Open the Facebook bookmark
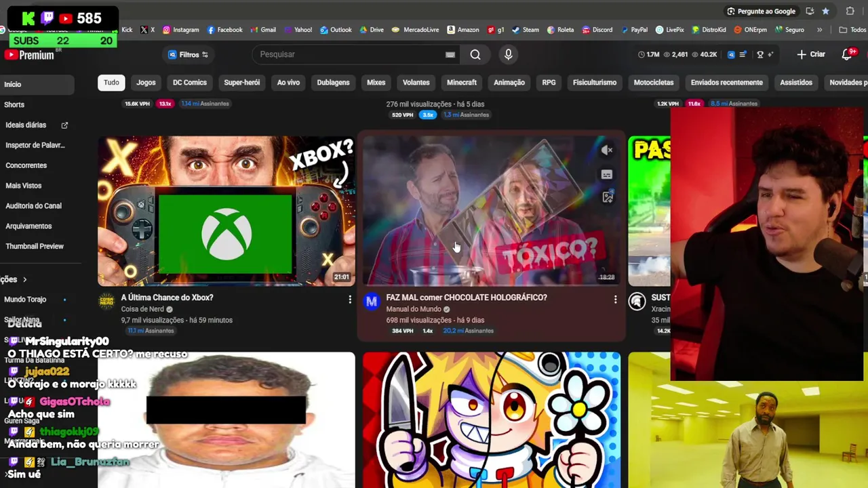Viewport: 868px width, 488px height. 224,30
